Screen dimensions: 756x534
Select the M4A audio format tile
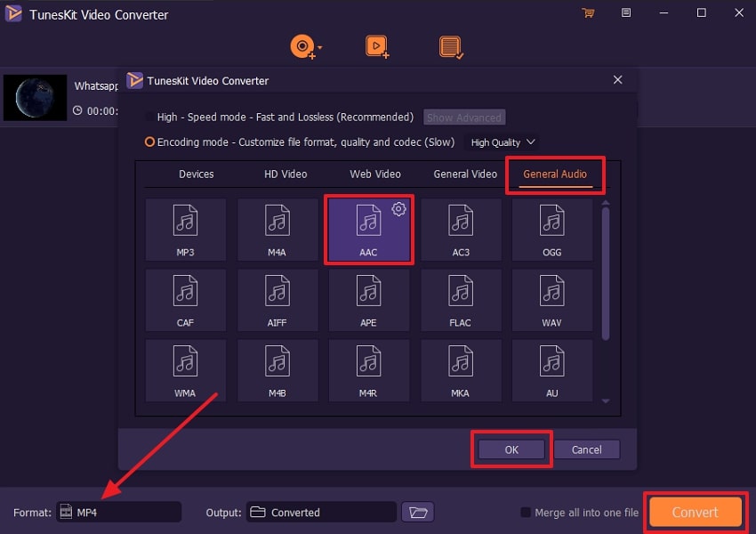pos(277,230)
